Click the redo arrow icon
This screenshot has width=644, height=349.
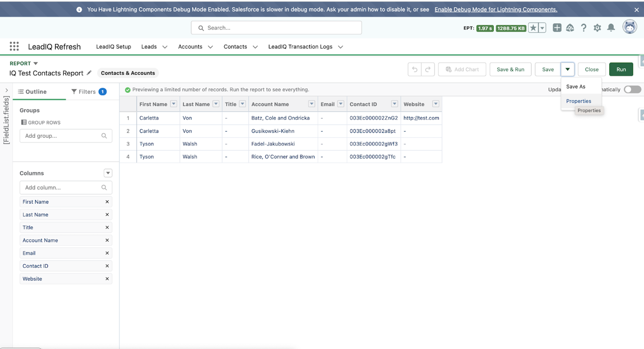[x=428, y=69]
